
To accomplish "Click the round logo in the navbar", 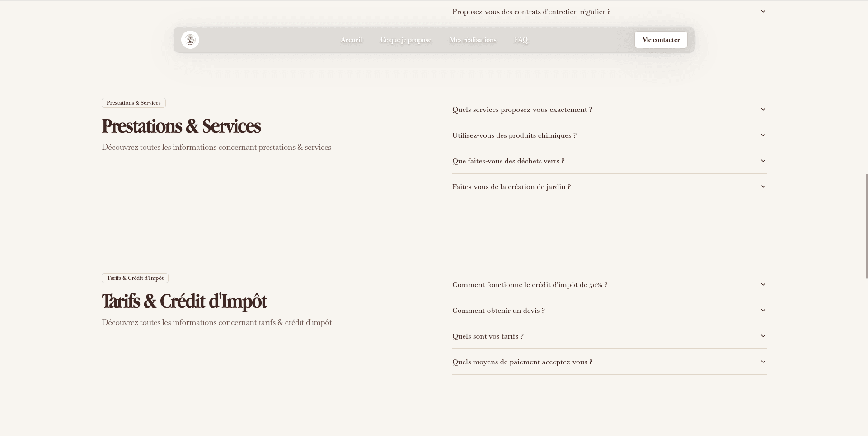I will (190, 40).
